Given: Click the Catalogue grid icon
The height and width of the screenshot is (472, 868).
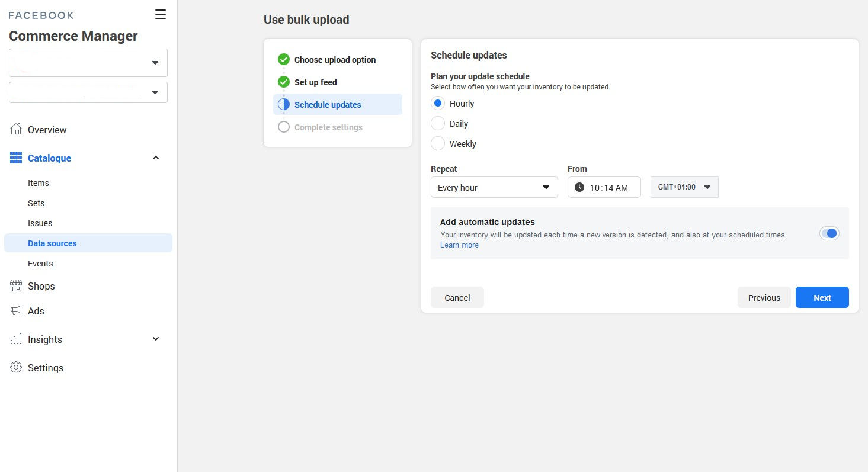Looking at the screenshot, I should (16, 158).
